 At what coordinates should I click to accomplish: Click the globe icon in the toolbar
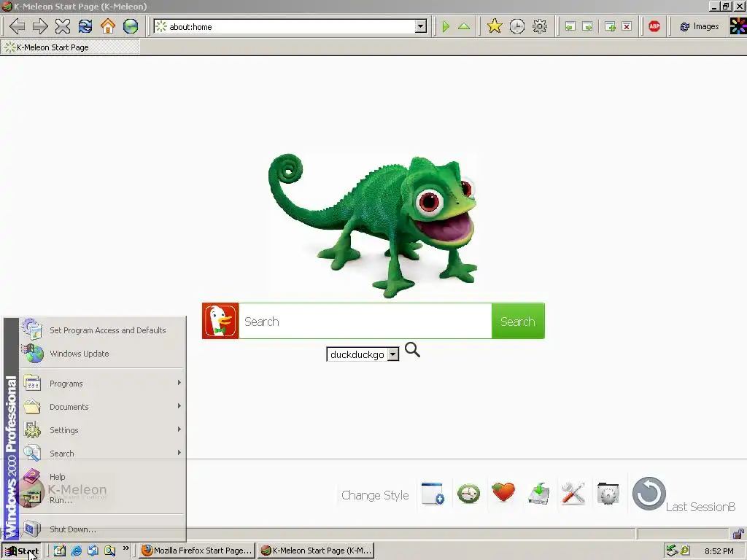(x=131, y=26)
